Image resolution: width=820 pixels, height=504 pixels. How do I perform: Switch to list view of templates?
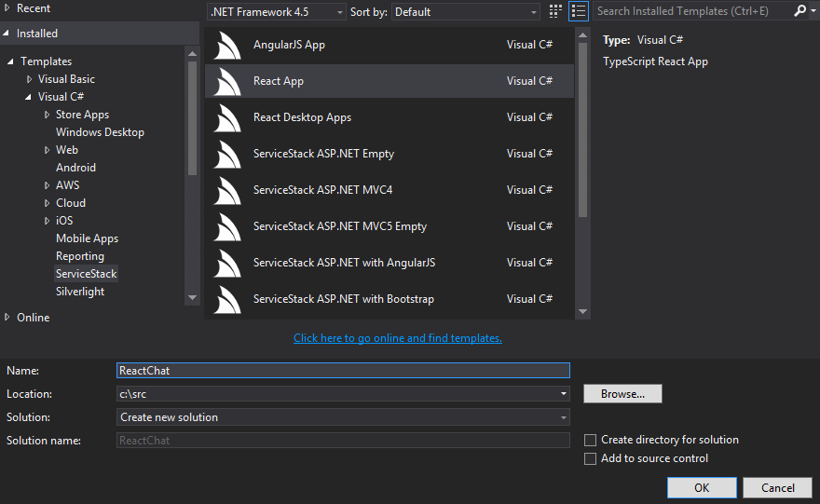[x=579, y=12]
